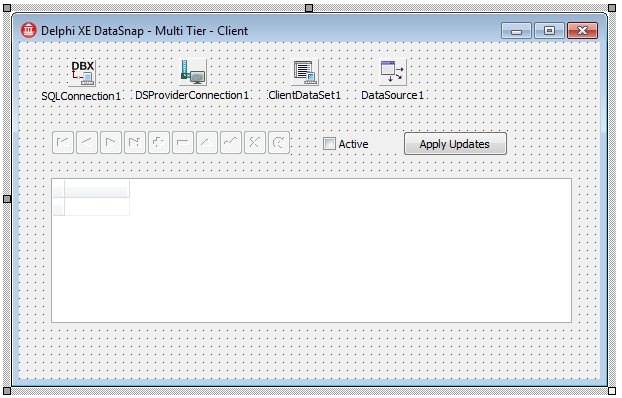Close the DataSnap Client form window
Viewport: 622px width, 398px height.
582,31
